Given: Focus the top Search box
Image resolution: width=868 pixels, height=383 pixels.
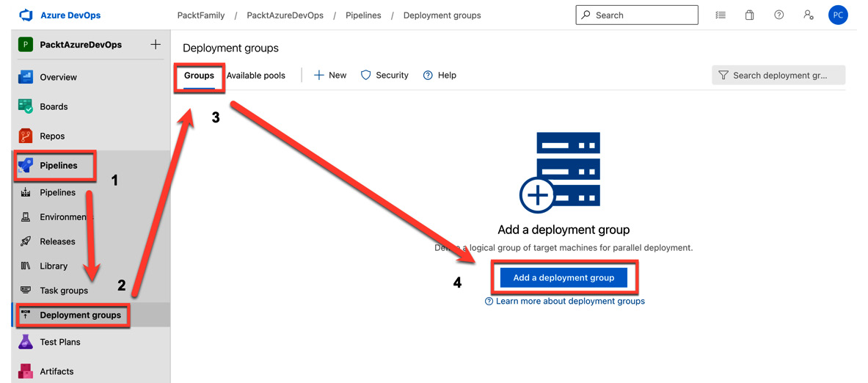Looking at the screenshot, I should coord(637,15).
